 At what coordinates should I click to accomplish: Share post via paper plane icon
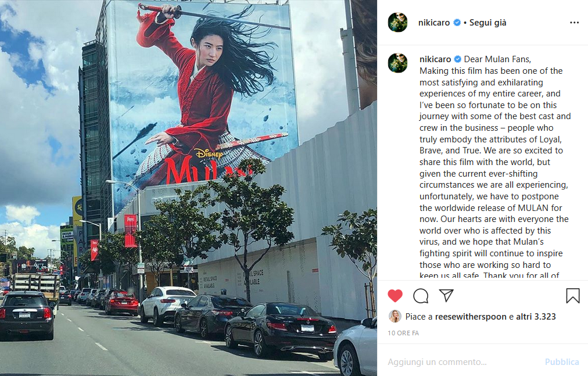point(446,296)
